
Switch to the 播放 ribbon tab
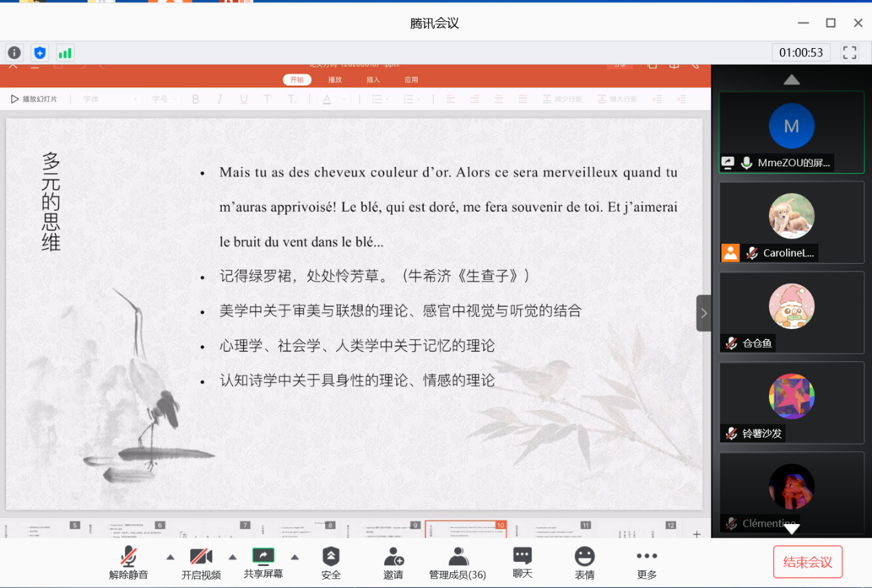pyautogui.click(x=335, y=80)
